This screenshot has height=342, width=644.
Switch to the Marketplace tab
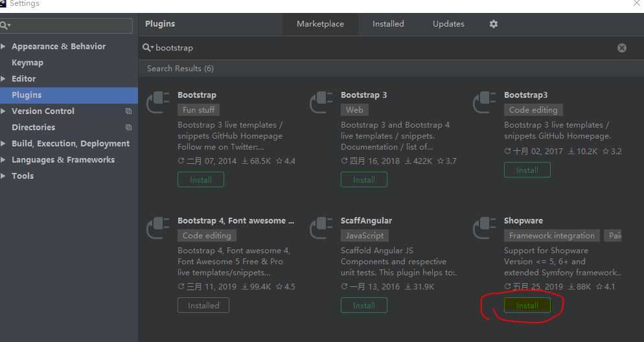point(320,24)
